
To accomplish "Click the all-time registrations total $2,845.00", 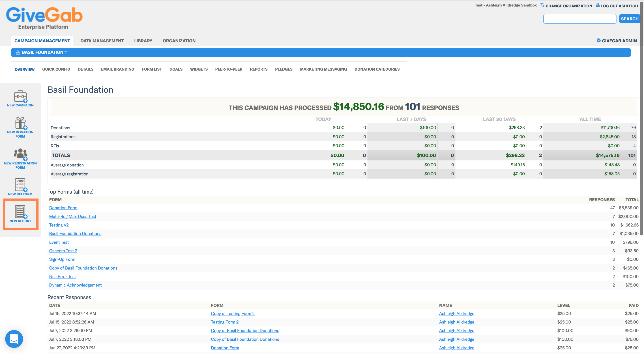I will pos(610,137).
